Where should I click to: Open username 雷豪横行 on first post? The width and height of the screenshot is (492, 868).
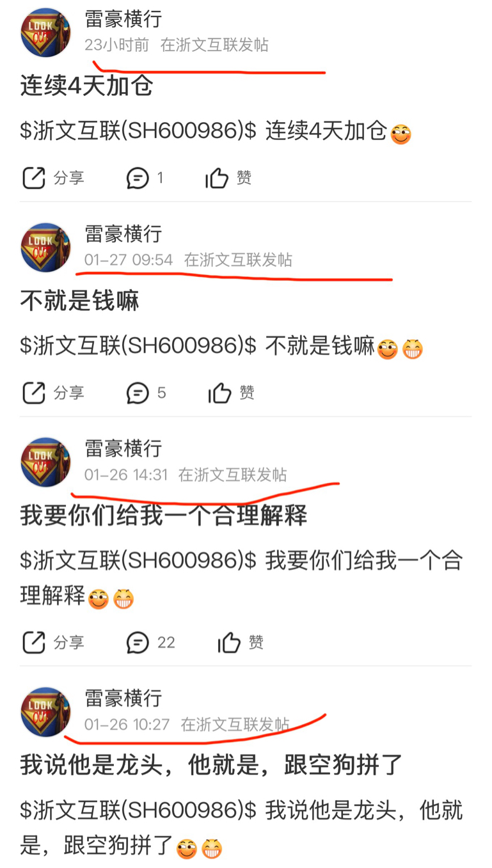click(x=123, y=19)
